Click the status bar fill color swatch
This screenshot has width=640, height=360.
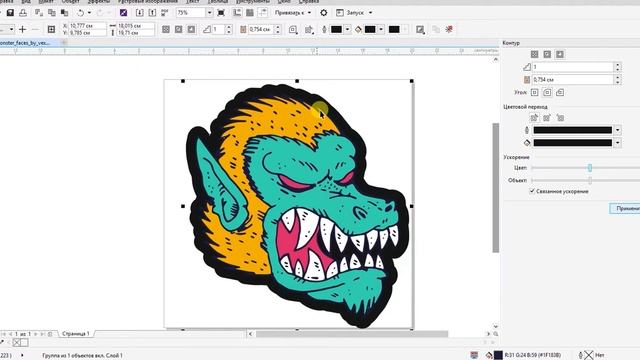coord(498,355)
